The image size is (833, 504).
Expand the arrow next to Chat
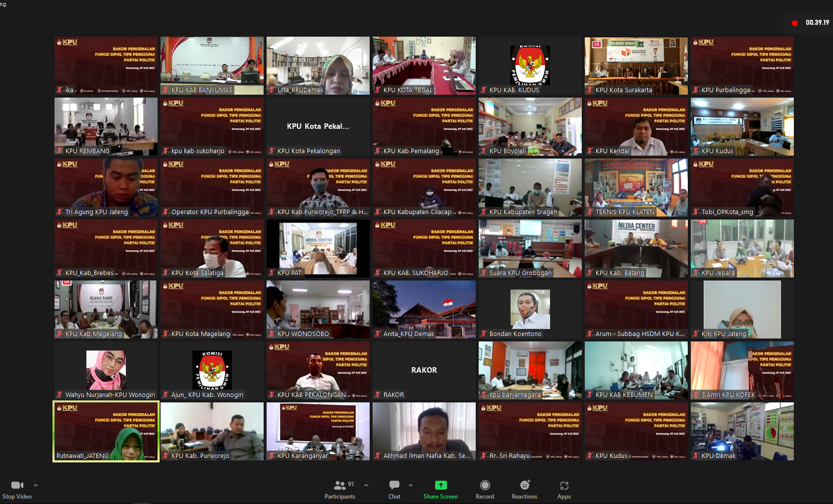[x=411, y=485]
